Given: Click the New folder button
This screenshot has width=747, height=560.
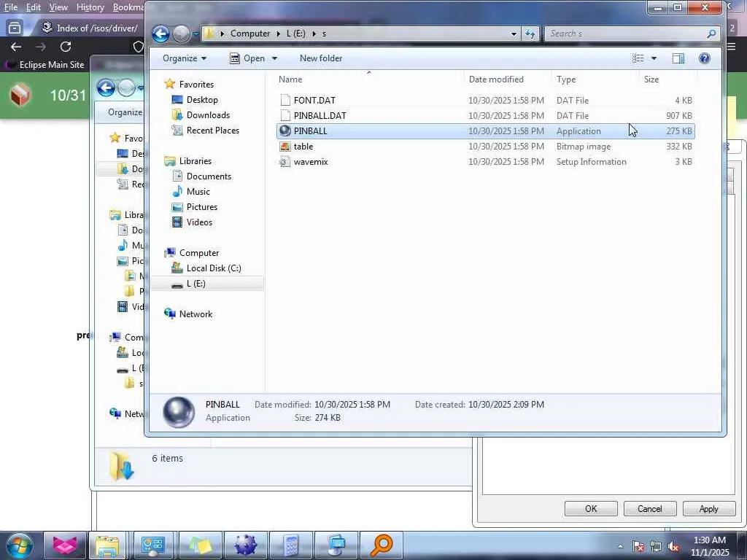Looking at the screenshot, I should click(321, 58).
